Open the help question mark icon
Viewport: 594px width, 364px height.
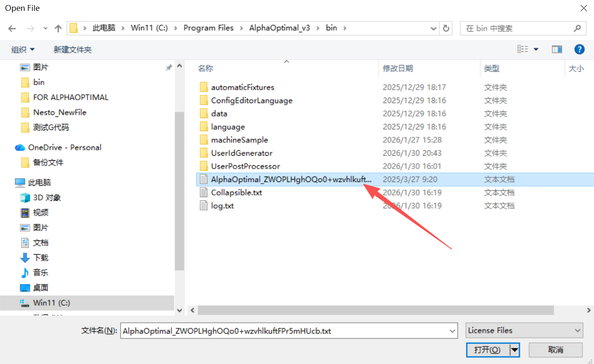(579, 49)
